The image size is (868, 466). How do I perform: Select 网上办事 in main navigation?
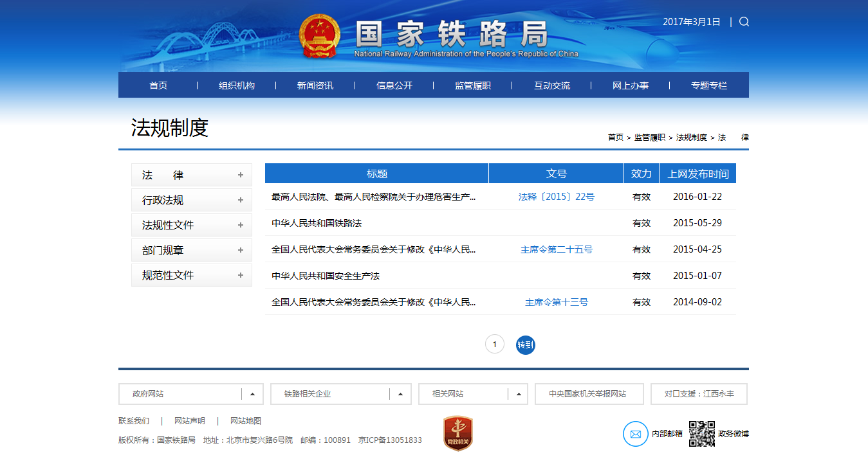[x=631, y=85]
